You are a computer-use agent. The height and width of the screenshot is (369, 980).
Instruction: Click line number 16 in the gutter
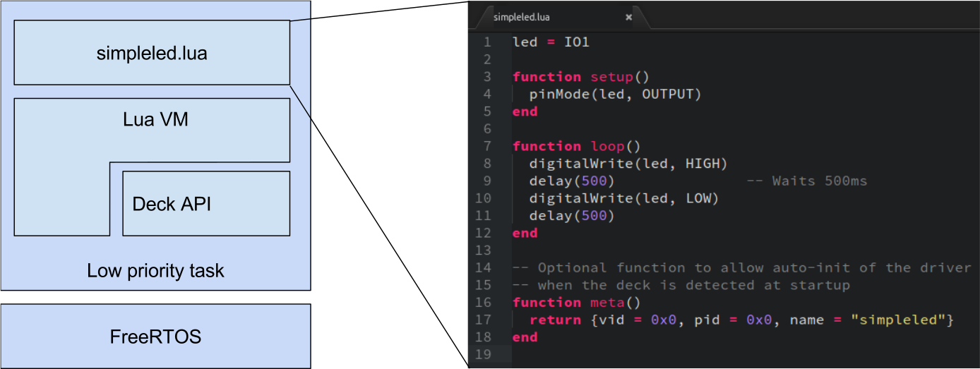[x=484, y=303]
